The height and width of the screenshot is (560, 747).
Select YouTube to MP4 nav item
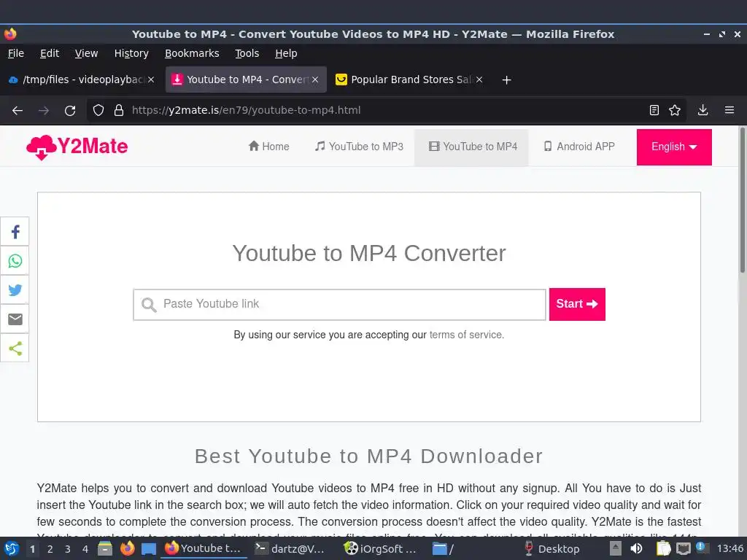473,147
